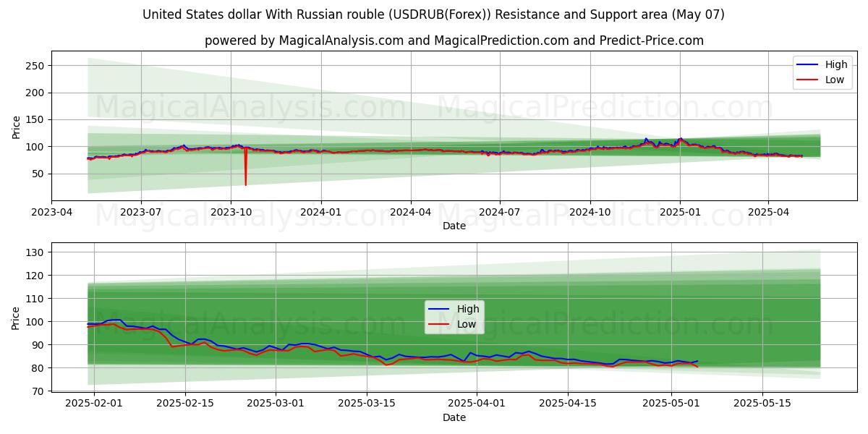Click the 2024-04 date tick
This screenshot has width=868, height=434.
tap(411, 213)
